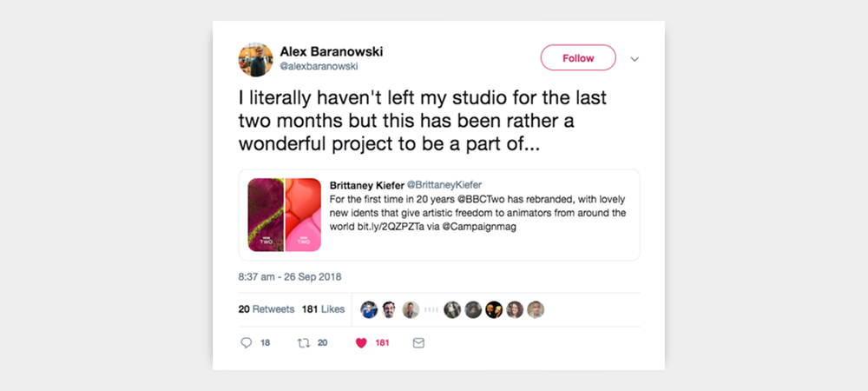
Task: Open Brittaney Kiefer's quoted tweet name
Action: 367,186
